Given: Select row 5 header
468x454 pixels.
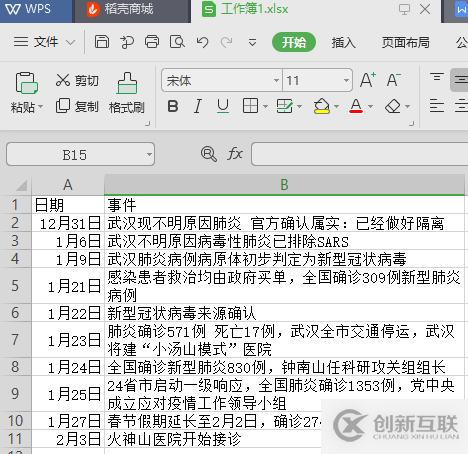Looking at the screenshot, I should [x=15, y=286].
